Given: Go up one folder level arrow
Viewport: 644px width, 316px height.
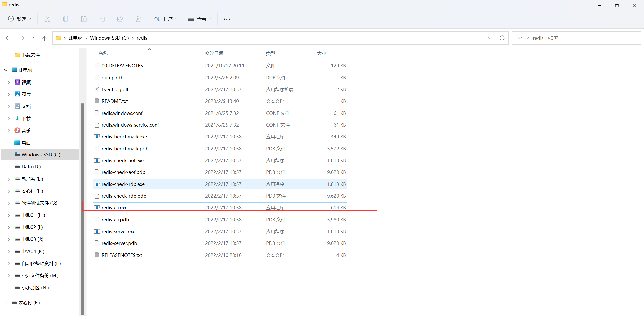Looking at the screenshot, I should pyautogui.click(x=45, y=38).
